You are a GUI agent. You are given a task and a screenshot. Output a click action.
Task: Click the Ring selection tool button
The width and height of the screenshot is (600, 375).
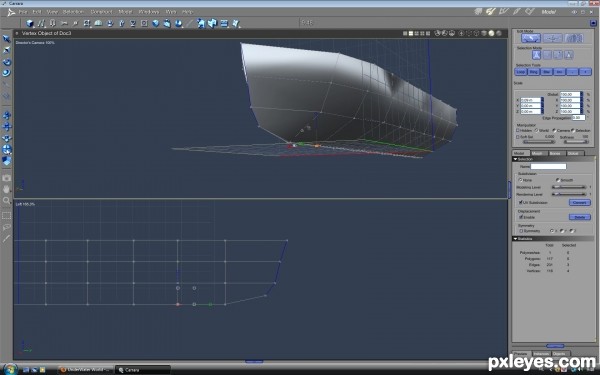[x=534, y=72]
